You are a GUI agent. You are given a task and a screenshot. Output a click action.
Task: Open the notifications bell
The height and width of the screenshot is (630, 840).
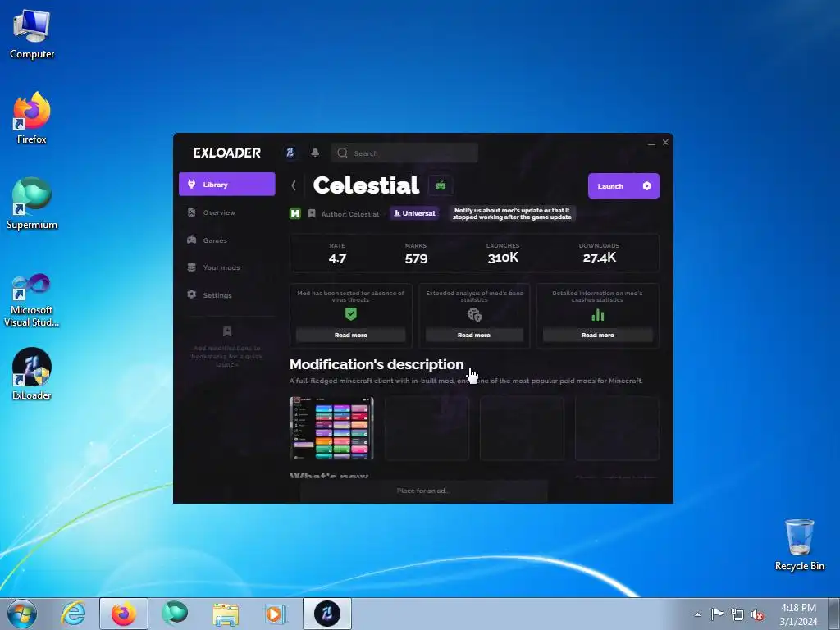click(315, 153)
